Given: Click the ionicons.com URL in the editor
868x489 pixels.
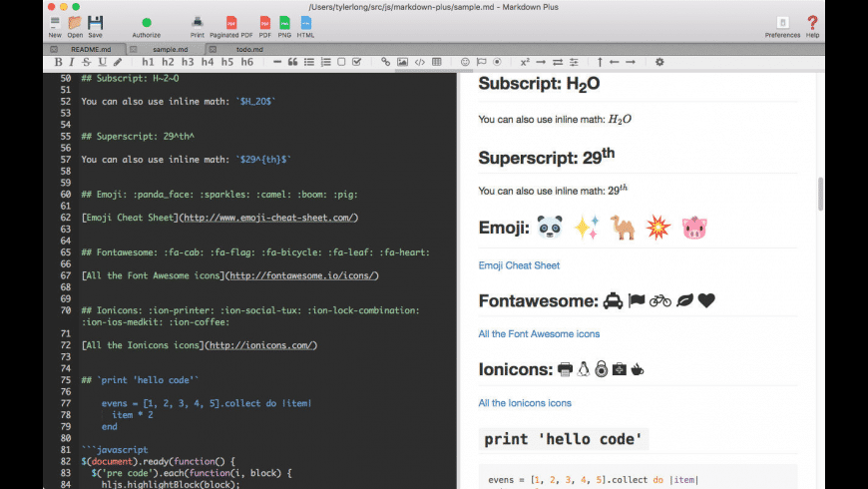Looking at the screenshot, I should click(x=261, y=345).
